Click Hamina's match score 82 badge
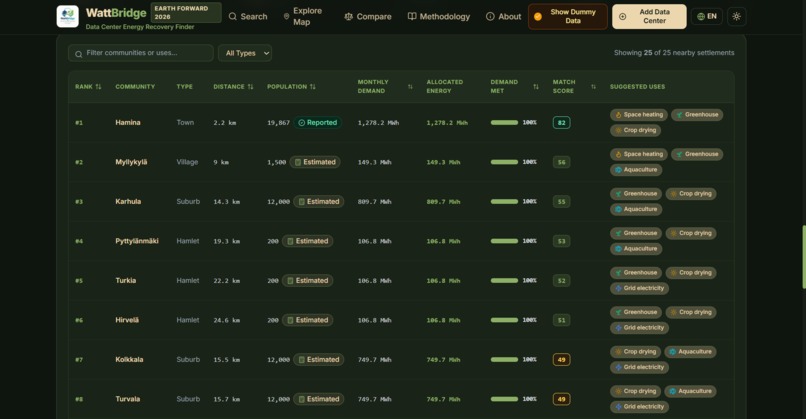 561,122
